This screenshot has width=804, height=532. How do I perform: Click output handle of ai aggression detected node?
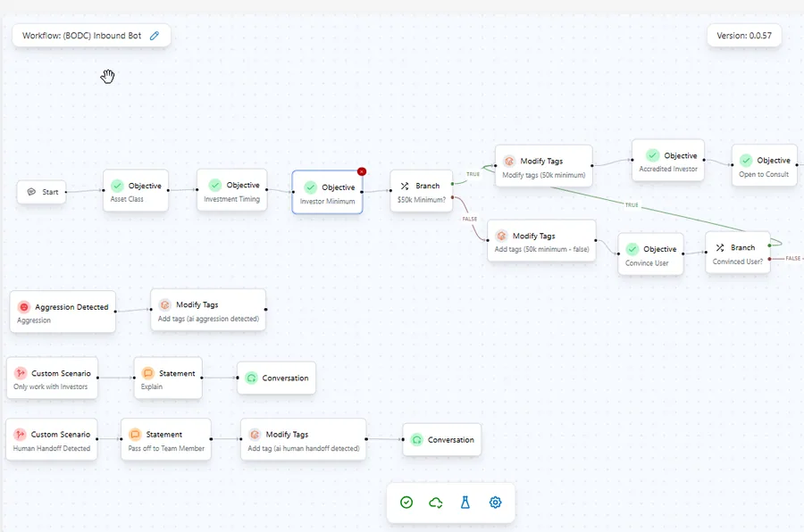(265, 310)
